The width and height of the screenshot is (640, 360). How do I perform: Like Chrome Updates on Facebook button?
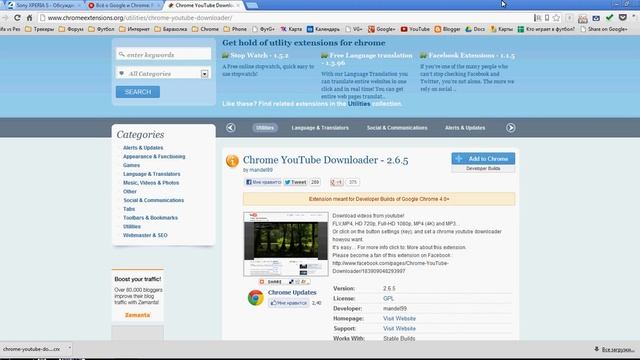(x=289, y=303)
